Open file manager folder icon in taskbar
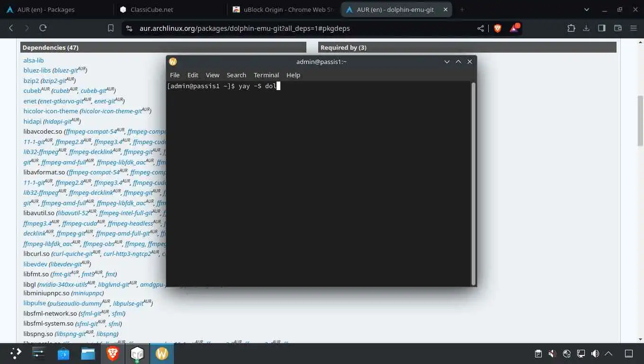 88,353
